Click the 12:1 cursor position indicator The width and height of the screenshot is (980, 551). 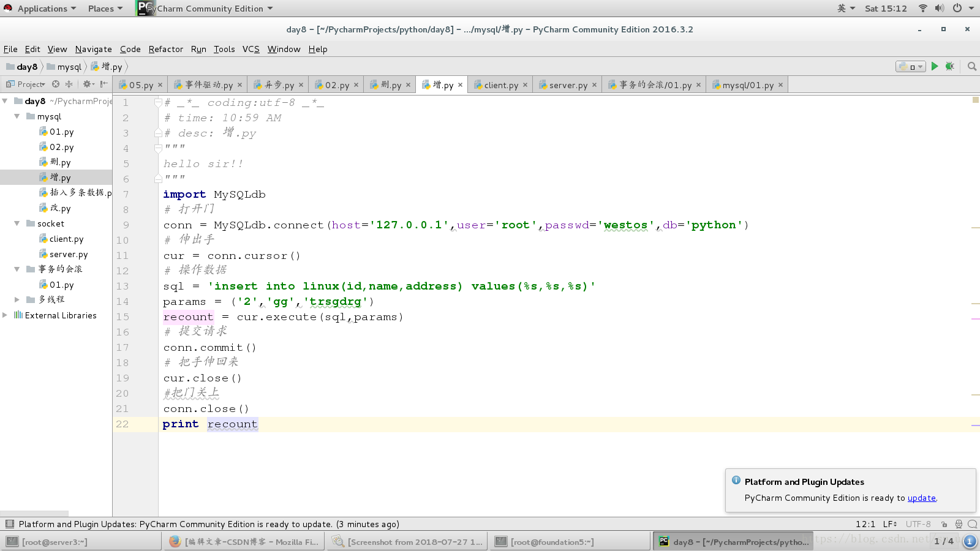pyautogui.click(x=865, y=524)
